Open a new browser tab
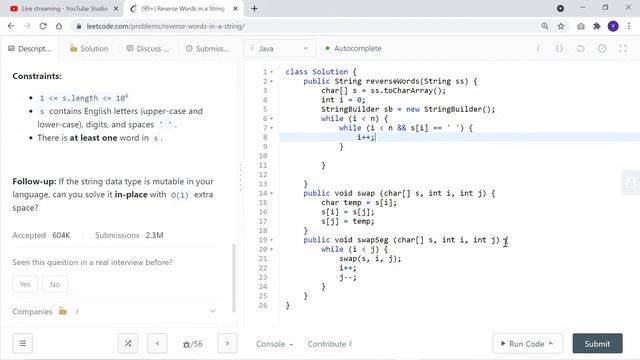The height and width of the screenshot is (360, 640). tap(254, 8)
